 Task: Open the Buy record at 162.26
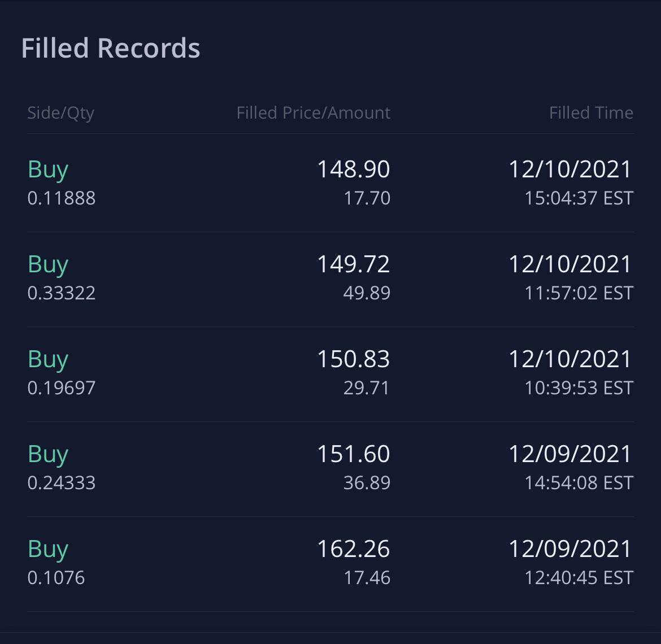[330, 564]
